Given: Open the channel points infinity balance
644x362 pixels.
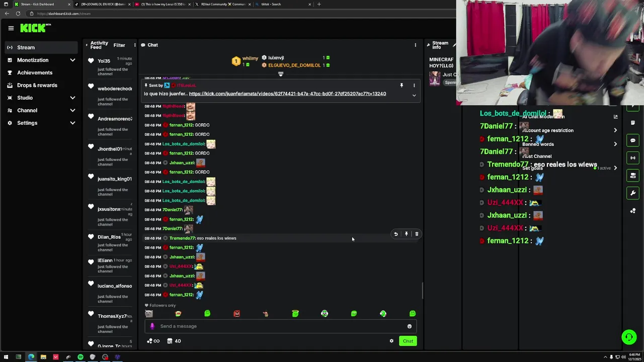Looking at the screenshot, I should (x=153, y=341).
